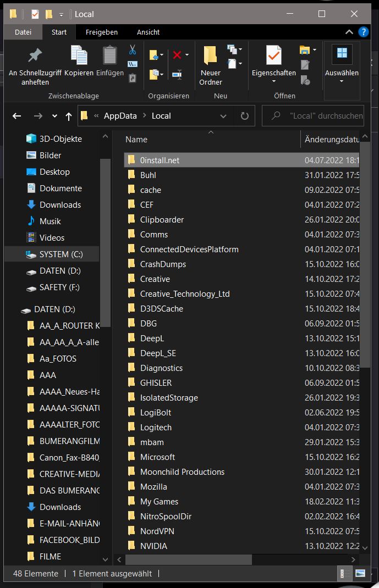Image resolution: width=379 pixels, height=588 pixels.
Task: Open the Eigenschaften dropdown arrow
Action: tap(274, 82)
